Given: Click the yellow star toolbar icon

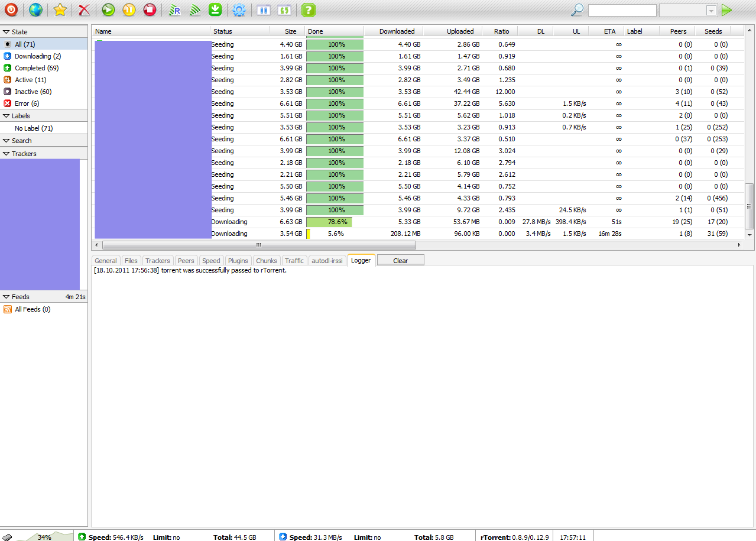Looking at the screenshot, I should click(60, 9).
